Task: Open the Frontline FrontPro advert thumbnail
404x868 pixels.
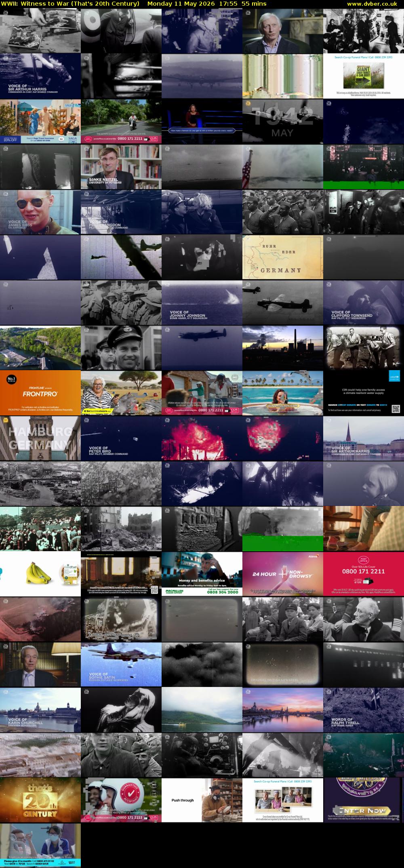Action: [x=40, y=393]
